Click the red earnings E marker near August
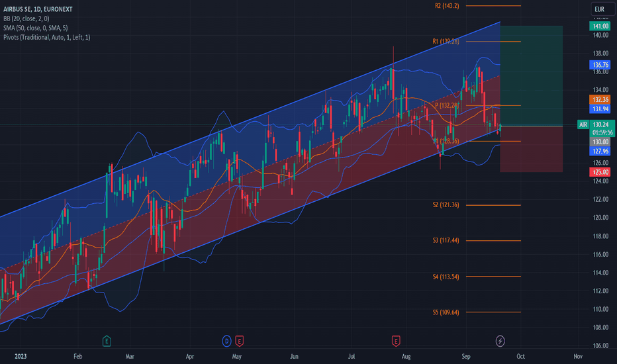 coord(396,341)
